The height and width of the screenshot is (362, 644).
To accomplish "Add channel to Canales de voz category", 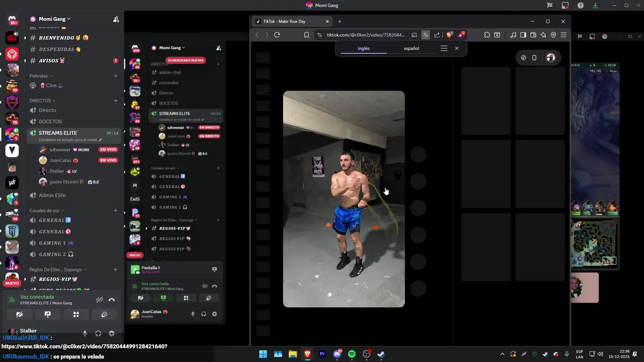I will tap(116, 211).
